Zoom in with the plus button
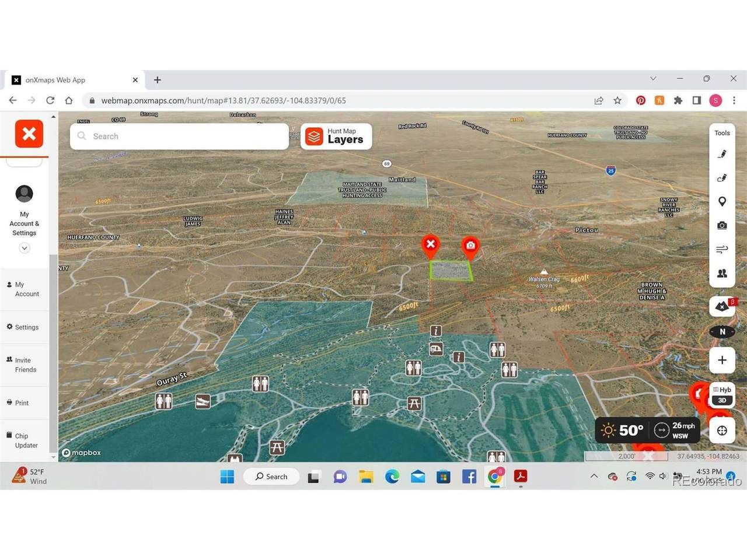The image size is (747, 560). point(722,360)
